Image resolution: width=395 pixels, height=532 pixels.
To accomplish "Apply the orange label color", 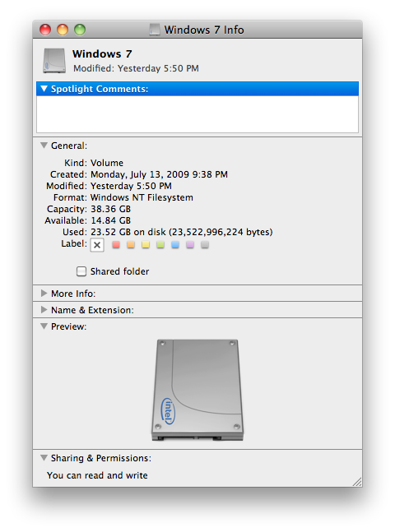I will (131, 245).
